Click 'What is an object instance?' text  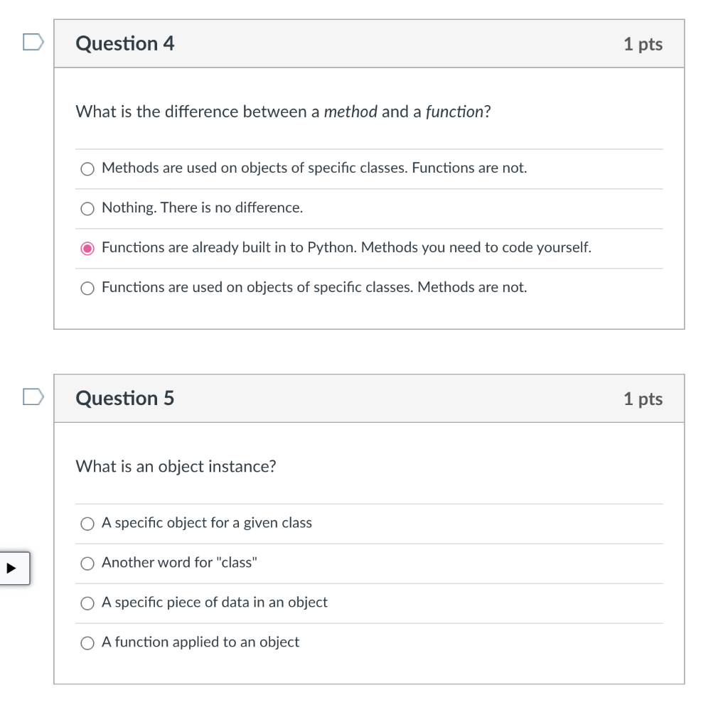[x=176, y=466]
